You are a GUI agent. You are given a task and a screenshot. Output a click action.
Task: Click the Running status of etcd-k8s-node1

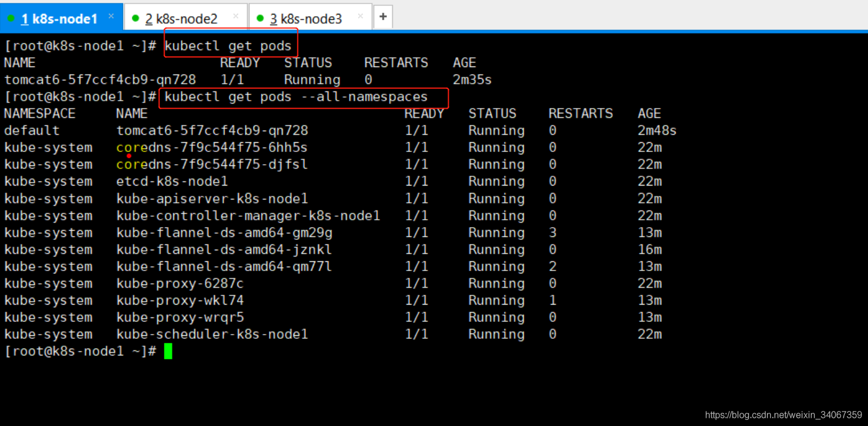496,181
